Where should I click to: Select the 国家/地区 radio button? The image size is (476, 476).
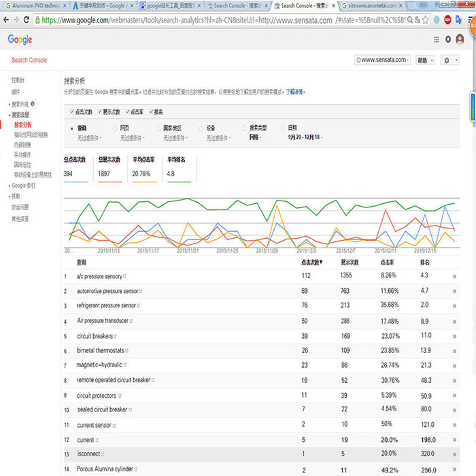(x=158, y=129)
